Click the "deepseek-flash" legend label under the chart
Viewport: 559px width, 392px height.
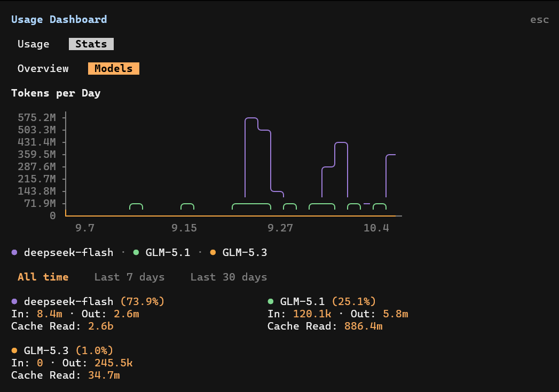[69, 252]
